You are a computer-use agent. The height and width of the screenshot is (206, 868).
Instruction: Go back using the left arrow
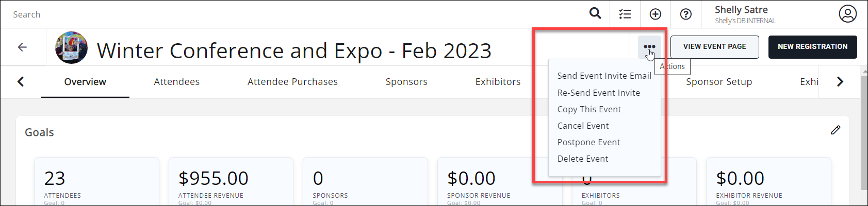pyautogui.click(x=22, y=47)
